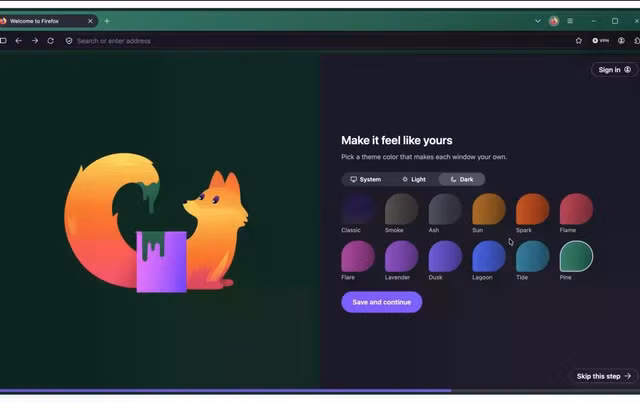The image size is (640, 402).
Task: Select the Light theme mode
Action: point(414,179)
